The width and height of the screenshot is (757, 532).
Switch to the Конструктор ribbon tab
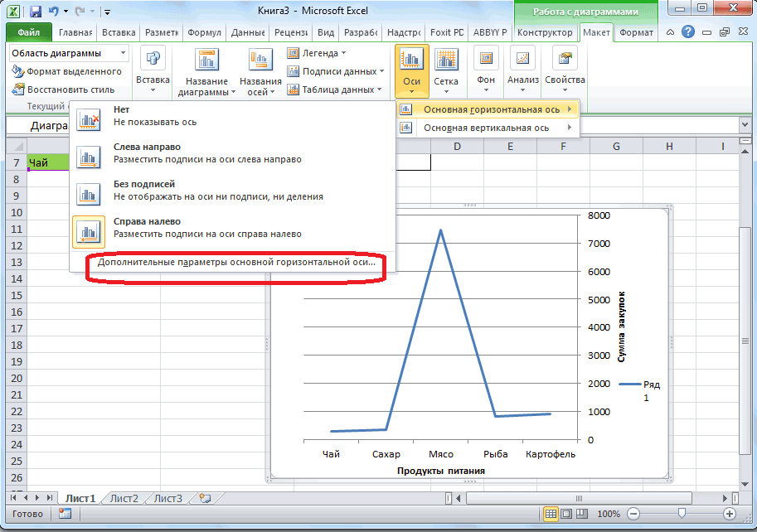pyautogui.click(x=544, y=32)
